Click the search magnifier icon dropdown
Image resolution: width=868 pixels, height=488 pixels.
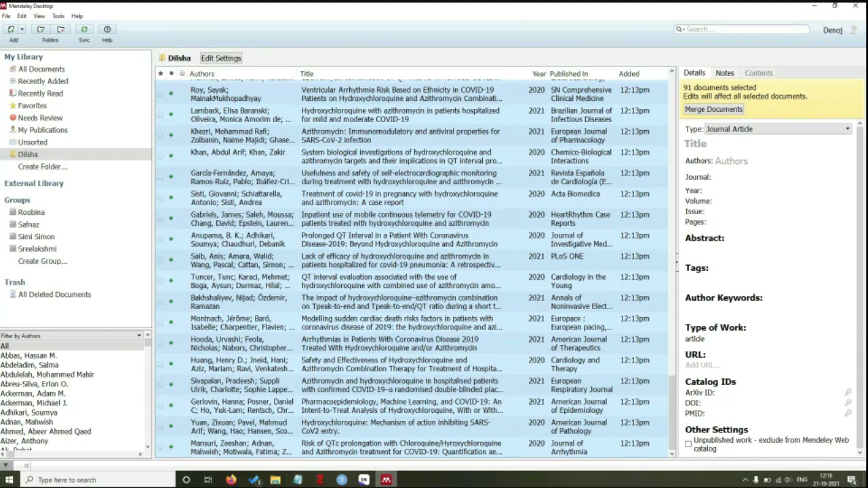click(679, 29)
